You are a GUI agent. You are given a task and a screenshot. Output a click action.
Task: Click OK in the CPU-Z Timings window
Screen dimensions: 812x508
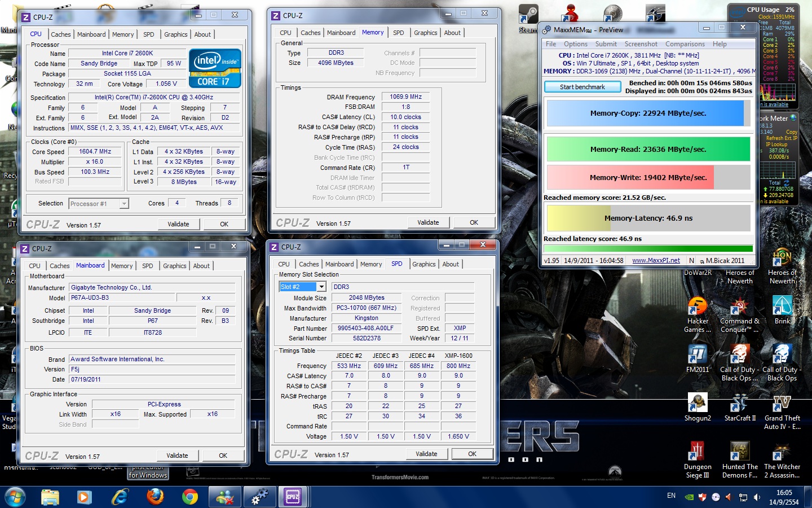coord(474,222)
